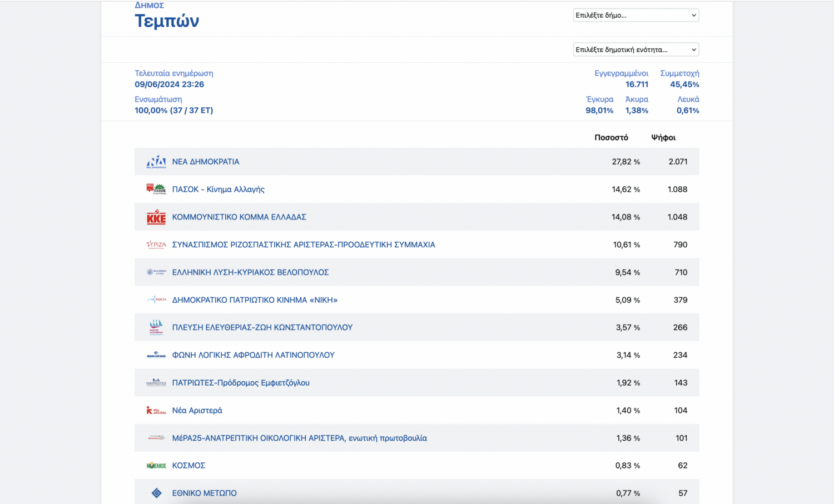Click the 3,57 % percentage cell
The height and width of the screenshot is (504, 834).
click(x=628, y=327)
